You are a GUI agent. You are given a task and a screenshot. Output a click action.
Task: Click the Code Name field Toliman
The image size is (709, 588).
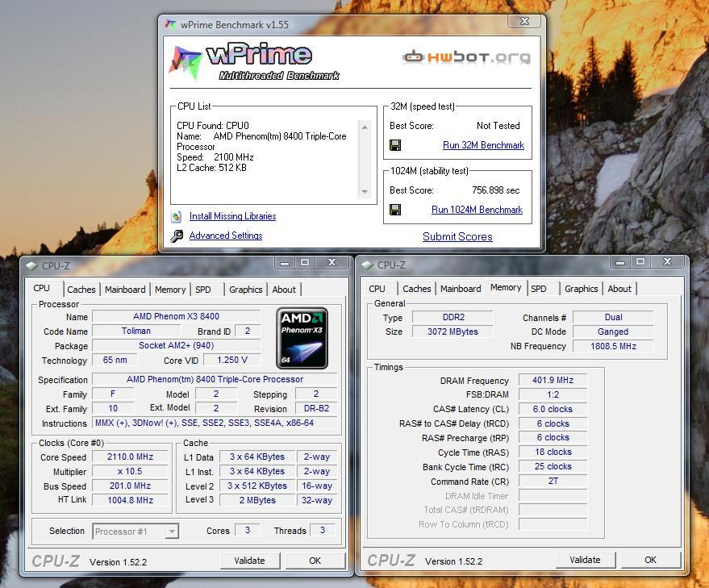click(136, 331)
